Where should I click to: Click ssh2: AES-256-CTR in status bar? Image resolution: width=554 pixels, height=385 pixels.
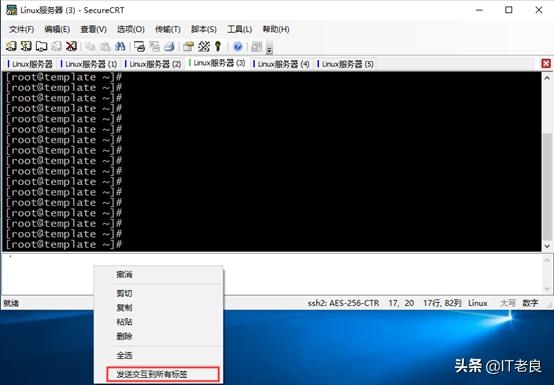tap(343, 303)
